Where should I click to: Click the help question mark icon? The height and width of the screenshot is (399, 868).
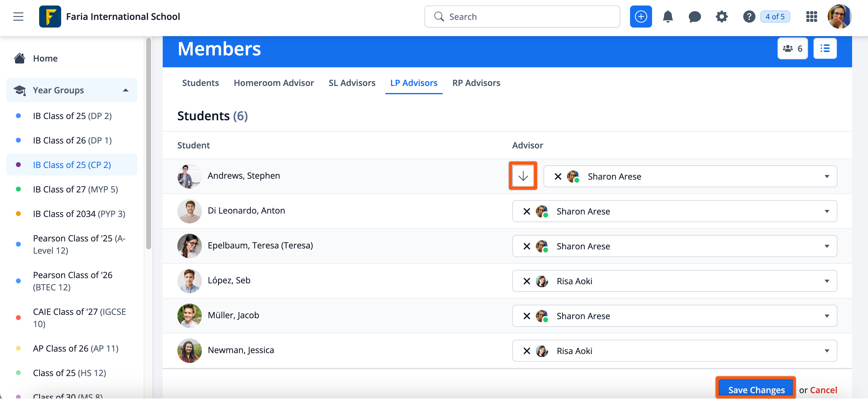[x=749, y=17]
